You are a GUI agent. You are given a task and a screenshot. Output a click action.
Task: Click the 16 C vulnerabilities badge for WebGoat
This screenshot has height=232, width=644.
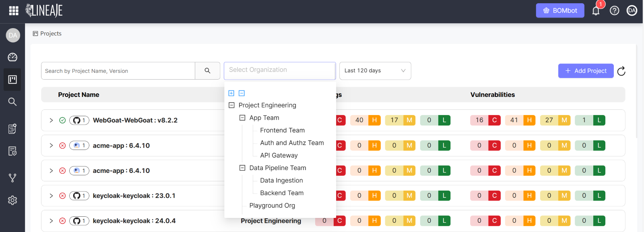[485, 120]
